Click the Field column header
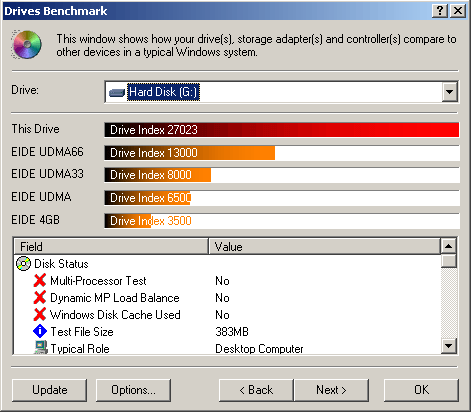 click(x=111, y=247)
